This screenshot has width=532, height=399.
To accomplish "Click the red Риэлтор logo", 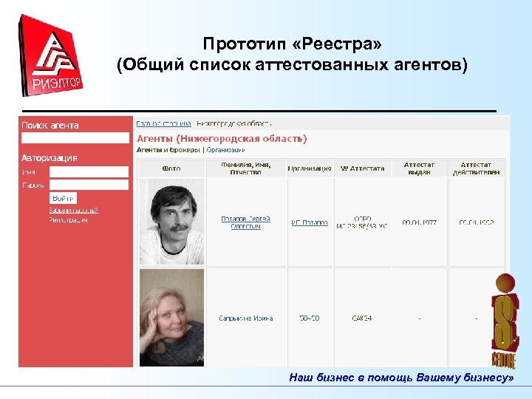I will coord(51,55).
